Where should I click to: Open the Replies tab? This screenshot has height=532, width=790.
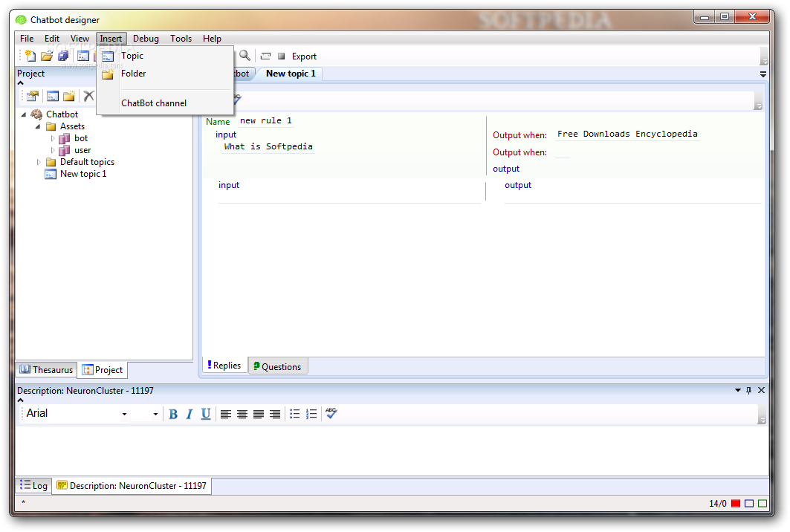pos(224,366)
